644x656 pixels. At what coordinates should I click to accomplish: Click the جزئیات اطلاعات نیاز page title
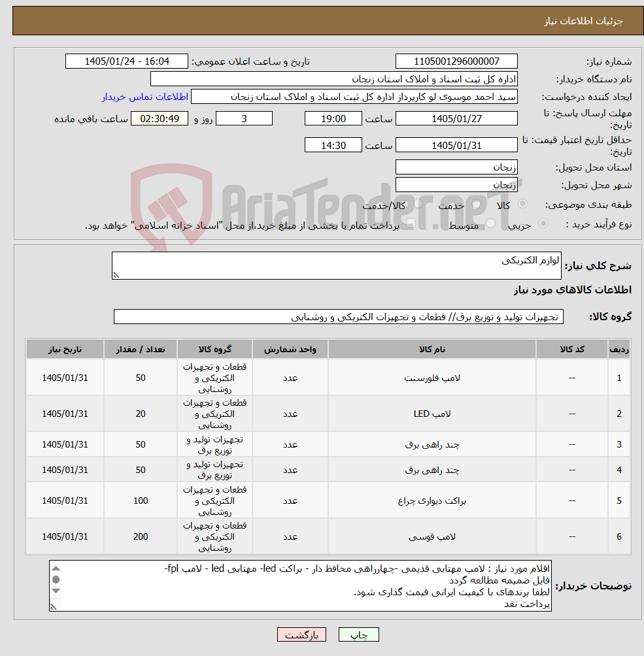pyautogui.click(x=584, y=21)
